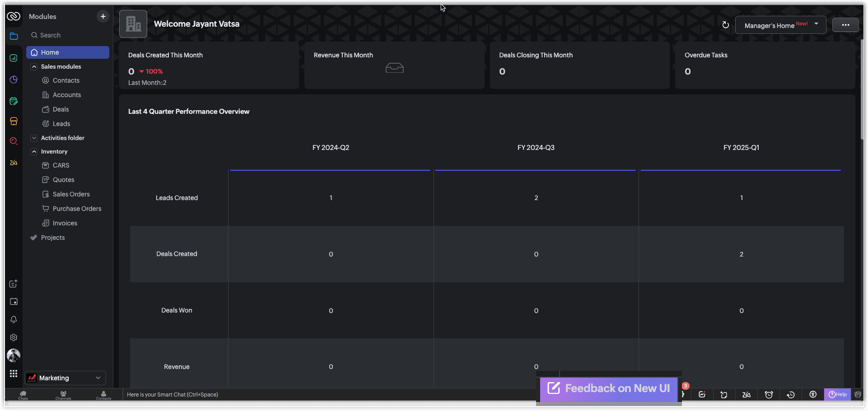Open the accessibility options icon

(x=813, y=395)
